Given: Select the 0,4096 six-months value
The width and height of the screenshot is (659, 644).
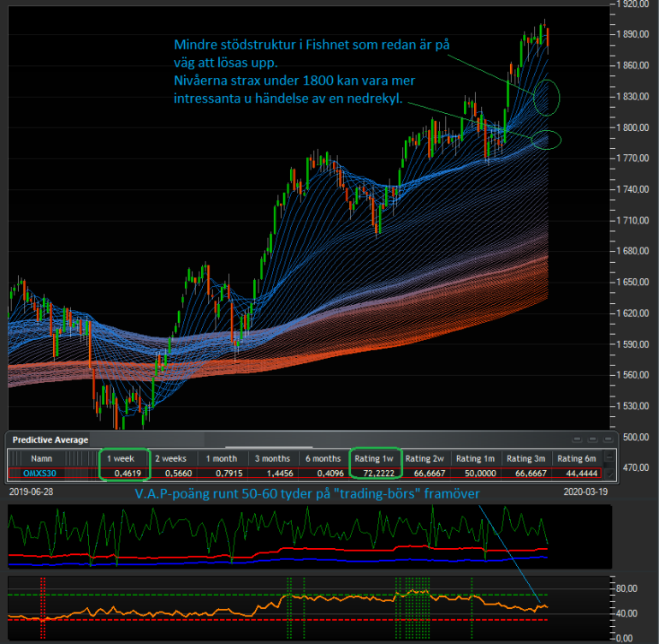Looking at the screenshot, I should [330, 474].
